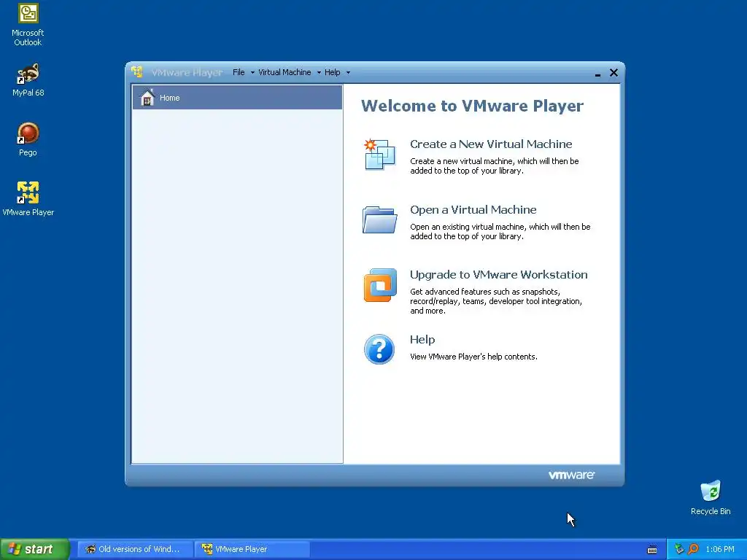Open the Help menu in the title bar
Viewport: 747px width, 560px height.
click(x=333, y=72)
